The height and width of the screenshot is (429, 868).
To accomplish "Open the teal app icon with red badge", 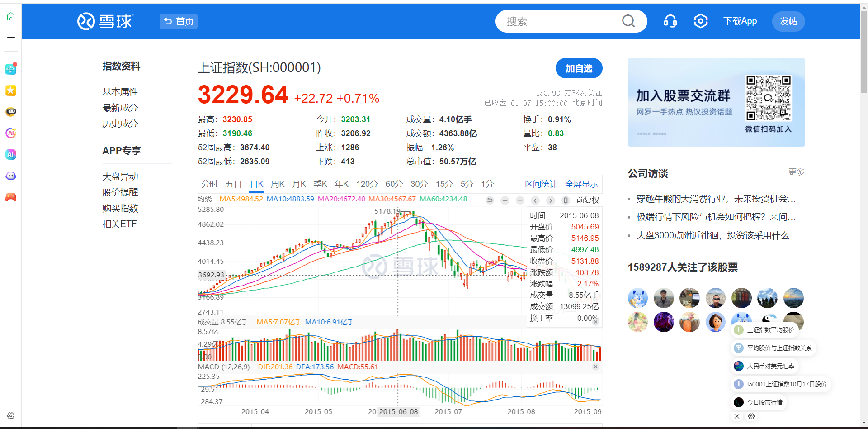I will [11, 69].
